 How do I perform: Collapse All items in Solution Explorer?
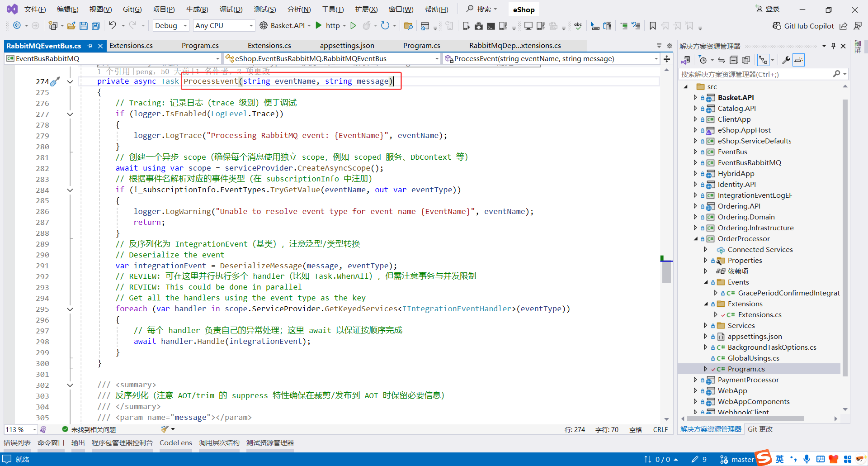[x=734, y=60]
